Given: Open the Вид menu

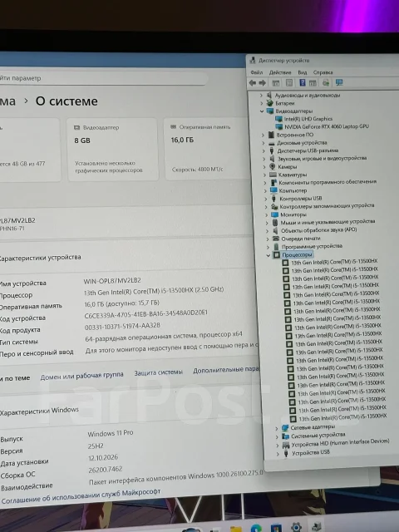Looking at the screenshot, I should pos(303,72).
